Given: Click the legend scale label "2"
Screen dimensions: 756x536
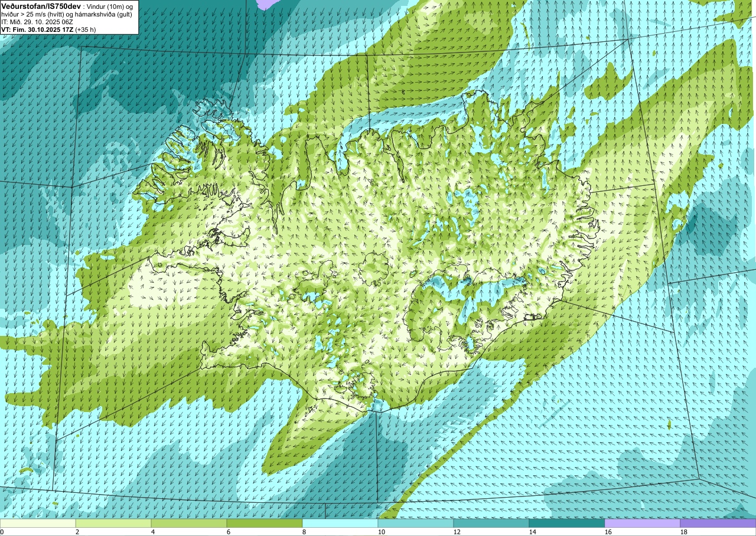Looking at the screenshot, I should 77,532.
